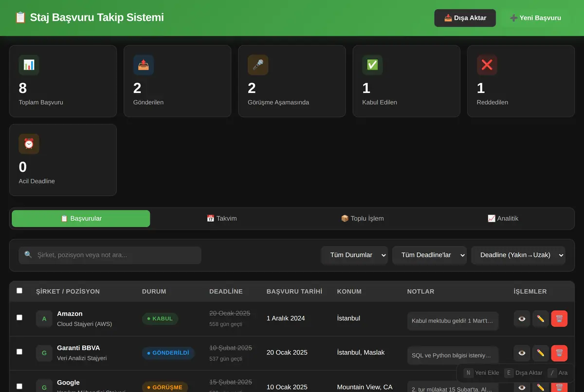Screen dimensions: 584x392
Task: Open the Toplu İşlem tab
Action: [x=363, y=219]
